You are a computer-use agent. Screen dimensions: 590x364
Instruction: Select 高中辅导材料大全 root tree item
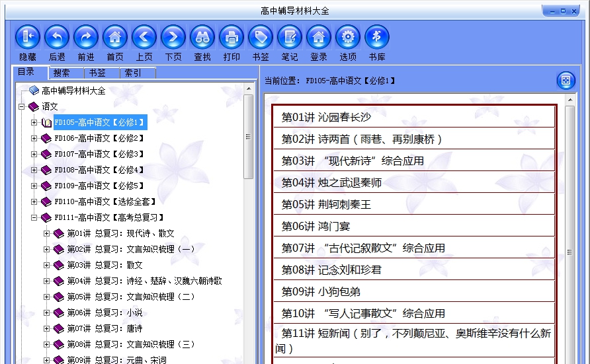(73, 91)
